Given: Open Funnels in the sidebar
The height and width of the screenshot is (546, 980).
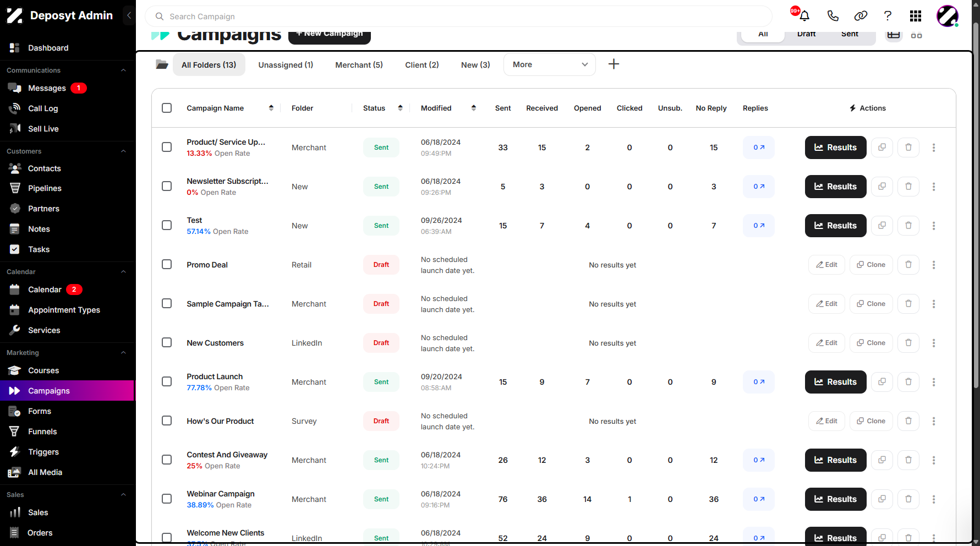Looking at the screenshot, I should coord(42,432).
